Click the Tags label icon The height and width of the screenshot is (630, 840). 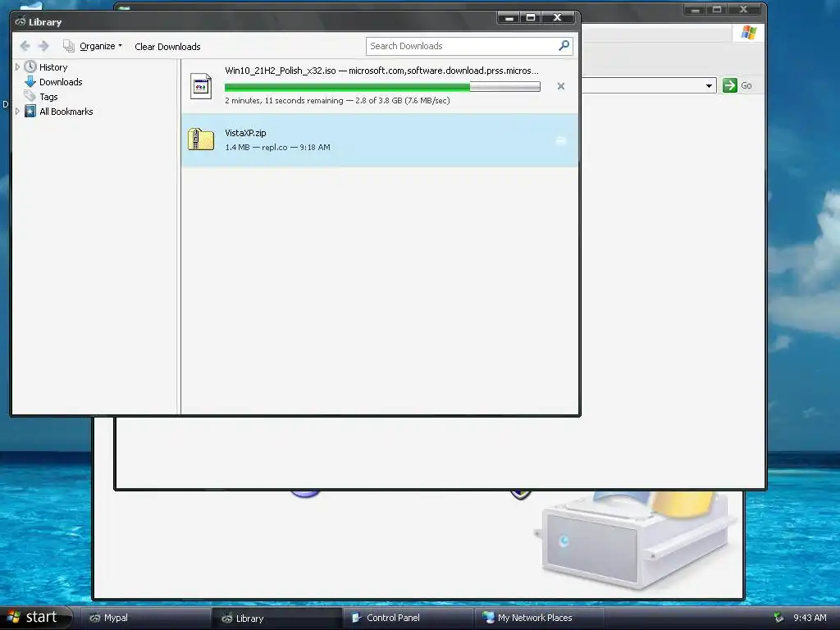click(x=30, y=97)
